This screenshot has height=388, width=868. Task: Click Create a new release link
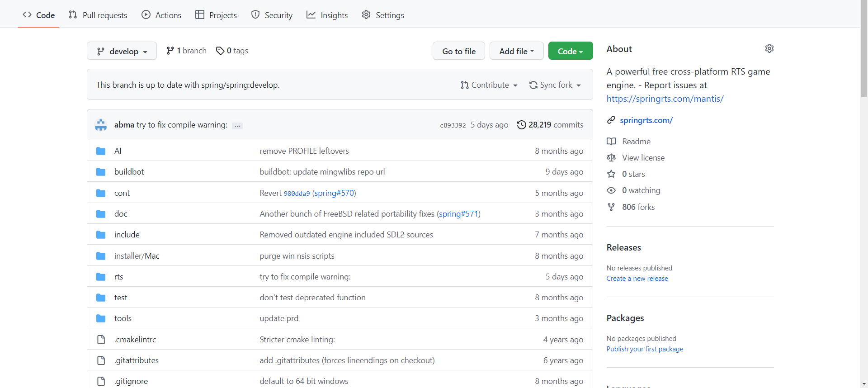[637, 279]
